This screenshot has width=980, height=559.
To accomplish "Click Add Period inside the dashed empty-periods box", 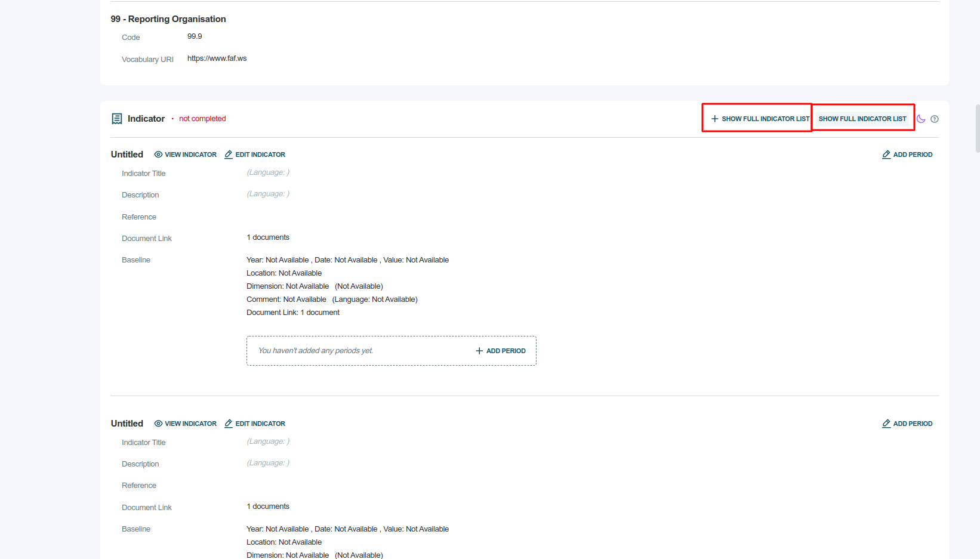I will coord(500,351).
